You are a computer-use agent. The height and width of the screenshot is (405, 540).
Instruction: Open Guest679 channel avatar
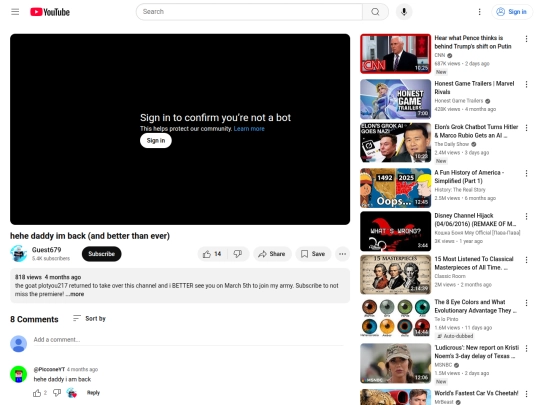click(x=18, y=254)
